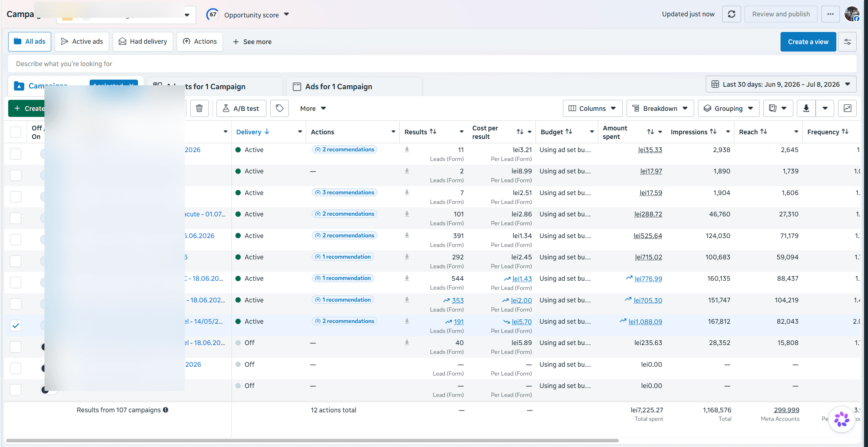Viewport: 868px width, 447px height.
Task: Click the Create a view button
Action: click(808, 42)
